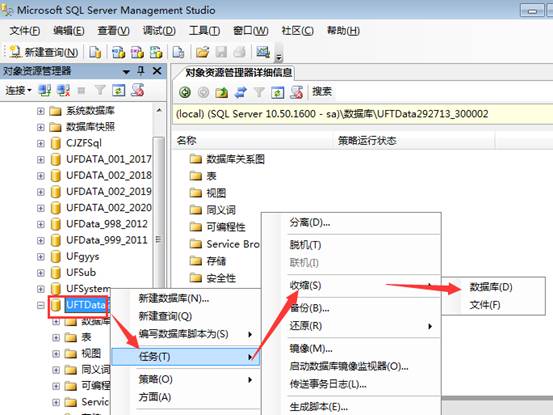The height and width of the screenshot is (415, 553).
Task: Open the 工具(T) menu
Action: (205, 31)
